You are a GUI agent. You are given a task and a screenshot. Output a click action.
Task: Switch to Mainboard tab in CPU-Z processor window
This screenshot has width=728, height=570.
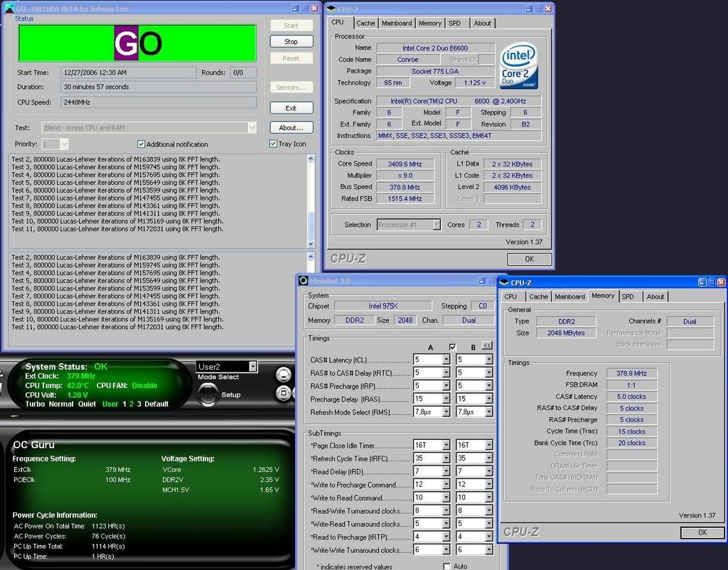pos(397,23)
